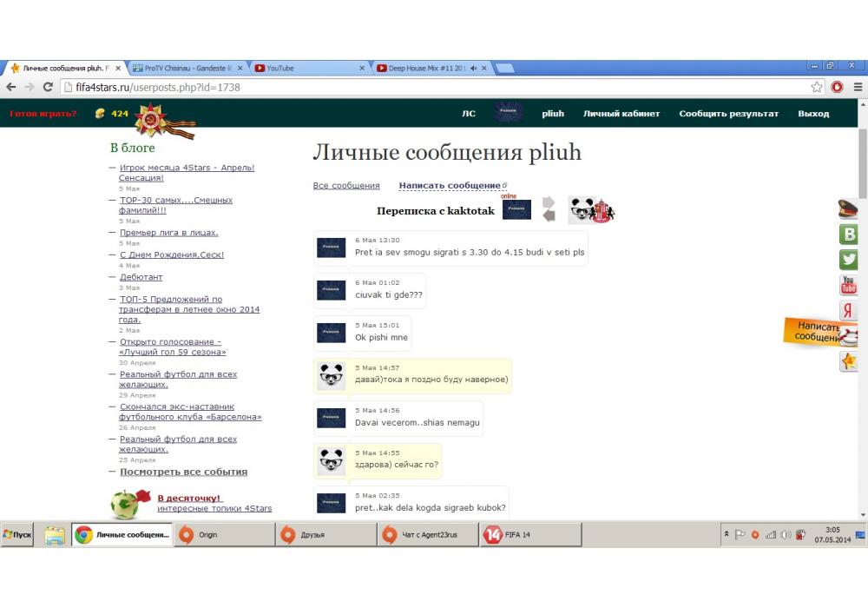868x608 pixels.
Task: Click the panda avatar beside kaktotak
Action: (x=581, y=209)
